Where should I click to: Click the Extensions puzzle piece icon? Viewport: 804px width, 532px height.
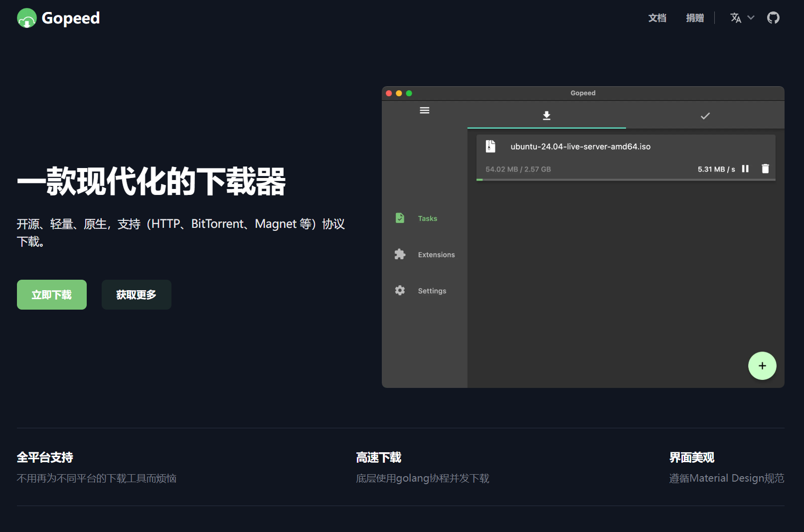(x=400, y=254)
